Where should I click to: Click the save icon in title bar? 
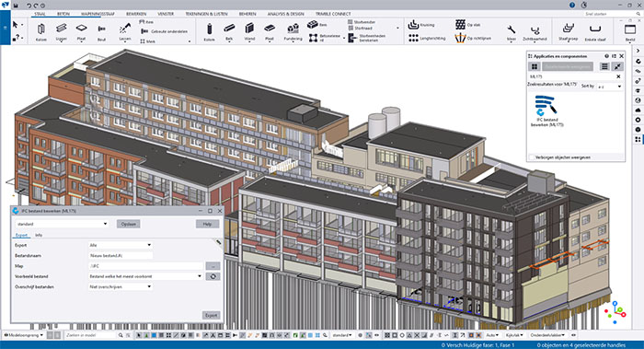point(16,6)
